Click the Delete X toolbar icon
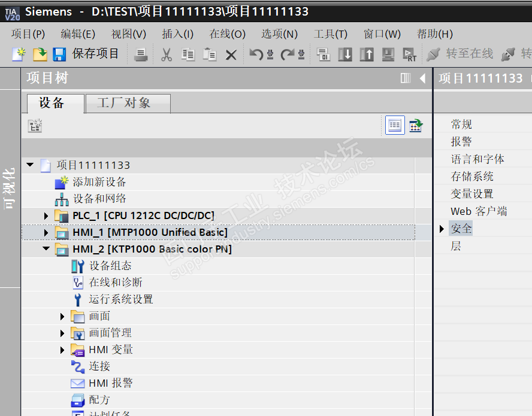532x416 pixels. (x=231, y=55)
